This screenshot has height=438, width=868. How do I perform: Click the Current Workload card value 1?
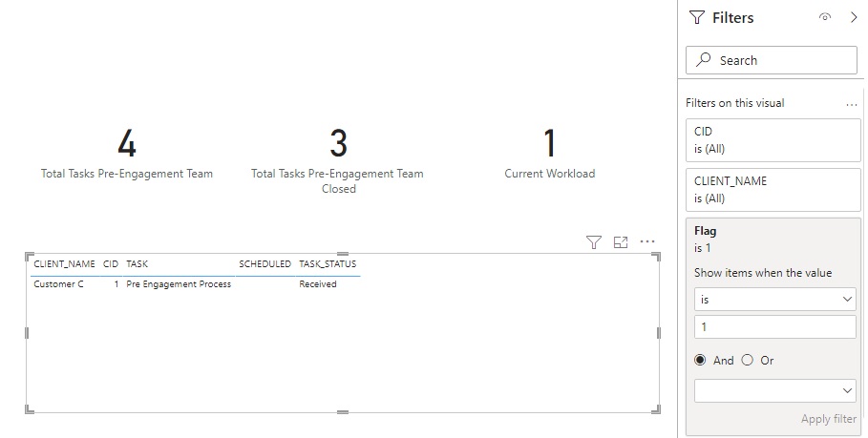(x=549, y=143)
